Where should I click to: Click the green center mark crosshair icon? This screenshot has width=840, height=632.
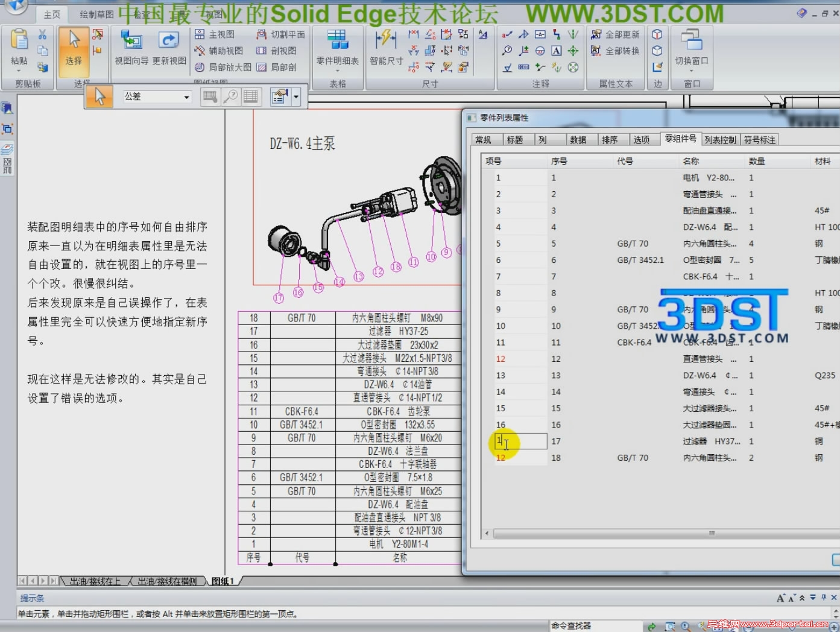[573, 51]
